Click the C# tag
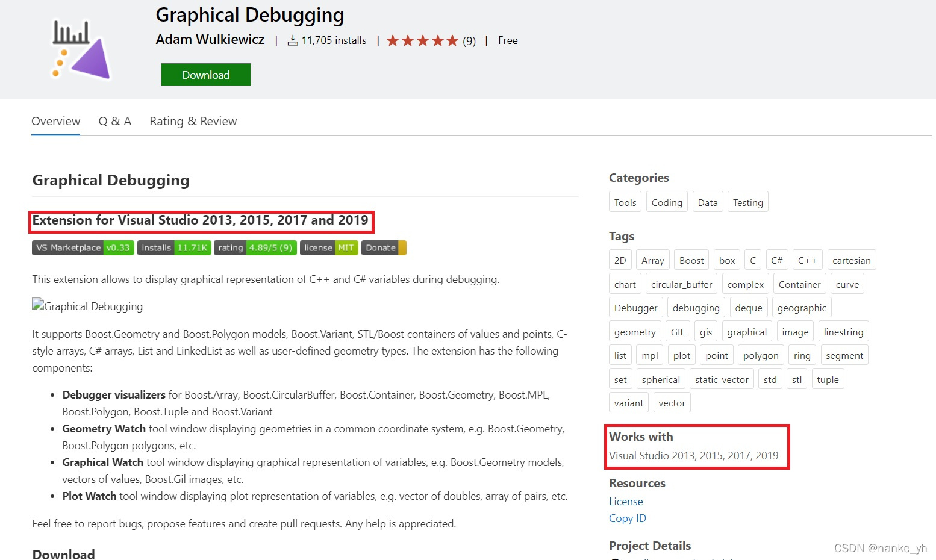This screenshot has height=560, width=936. 777,260
